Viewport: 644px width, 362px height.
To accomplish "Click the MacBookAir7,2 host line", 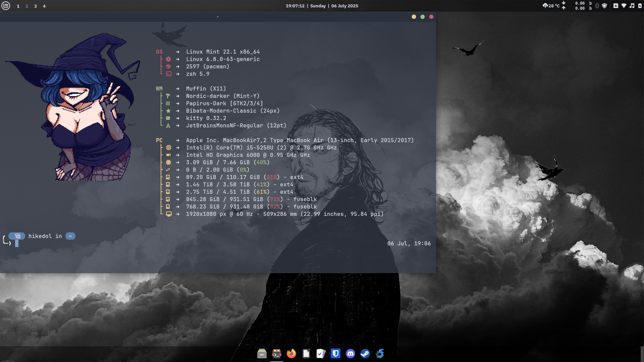I will (300, 140).
